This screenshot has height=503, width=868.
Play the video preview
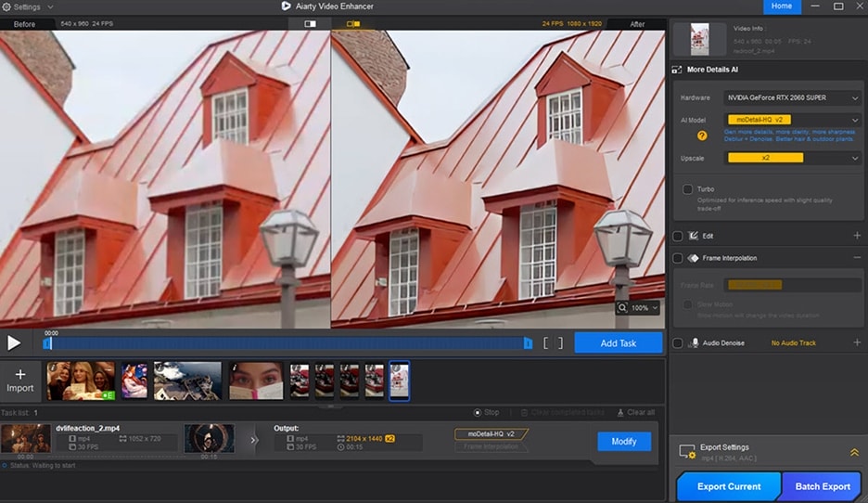(14, 342)
